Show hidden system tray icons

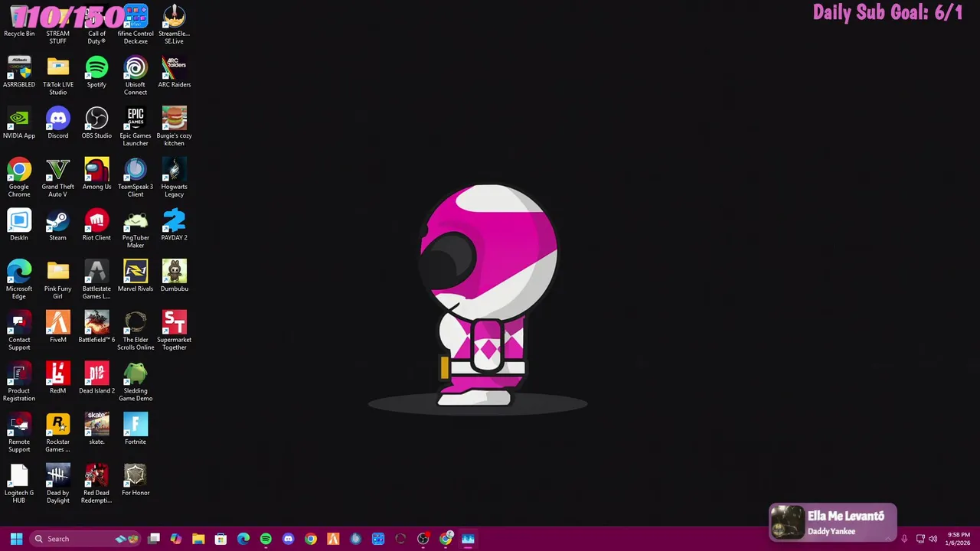coord(889,539)
